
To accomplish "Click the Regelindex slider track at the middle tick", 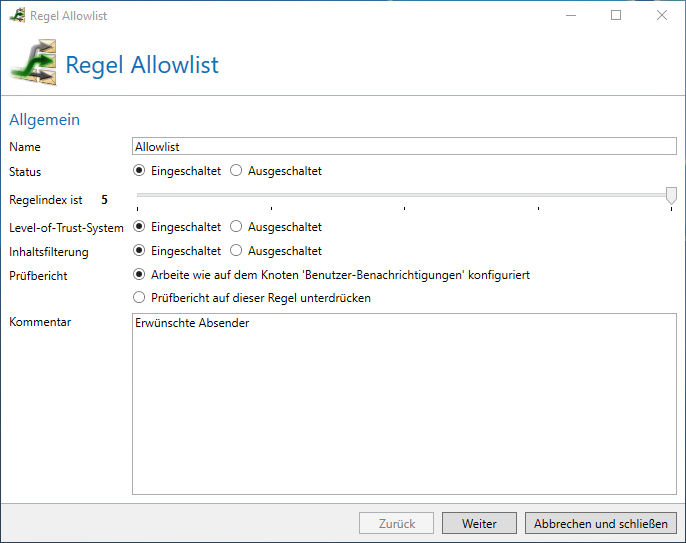I will [x=405, y=195].
